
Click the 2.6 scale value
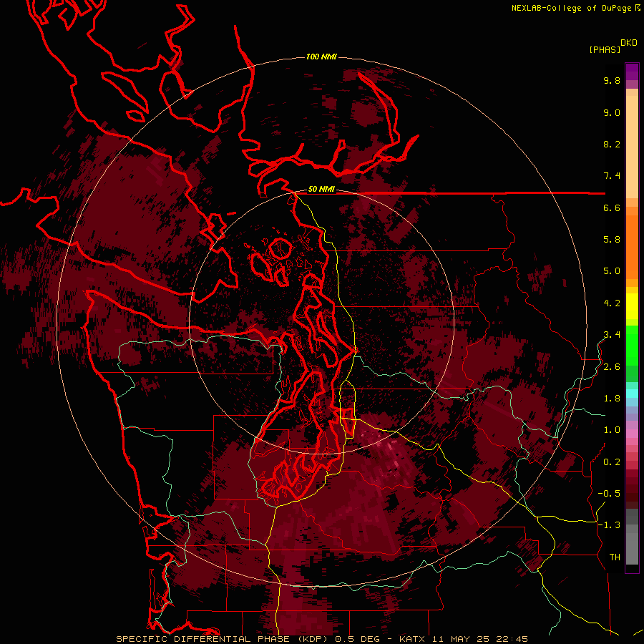point(612,367)
